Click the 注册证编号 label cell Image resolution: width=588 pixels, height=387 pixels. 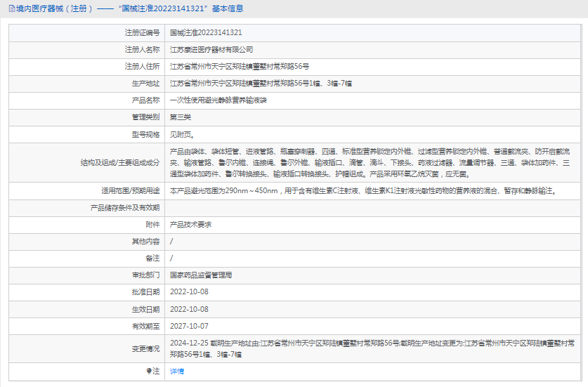87,33
